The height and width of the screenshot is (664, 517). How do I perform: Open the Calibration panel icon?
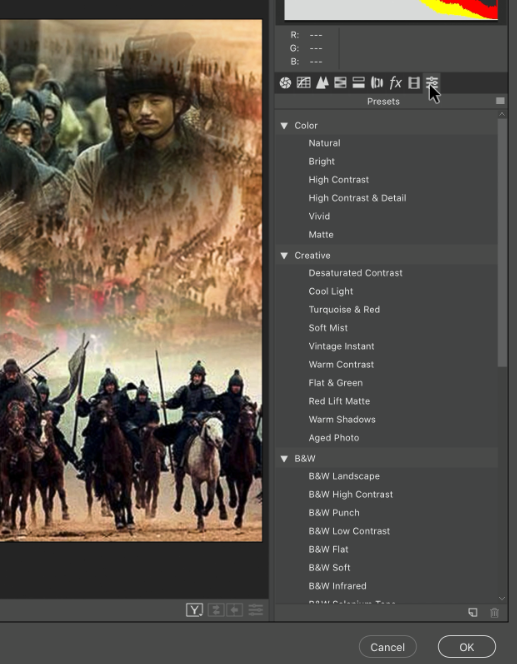414,83
